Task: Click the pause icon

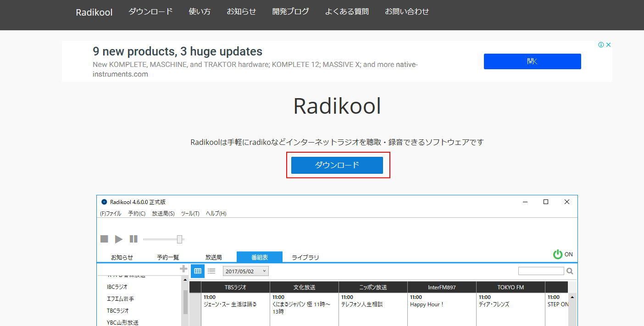Action: click(133, 239)
